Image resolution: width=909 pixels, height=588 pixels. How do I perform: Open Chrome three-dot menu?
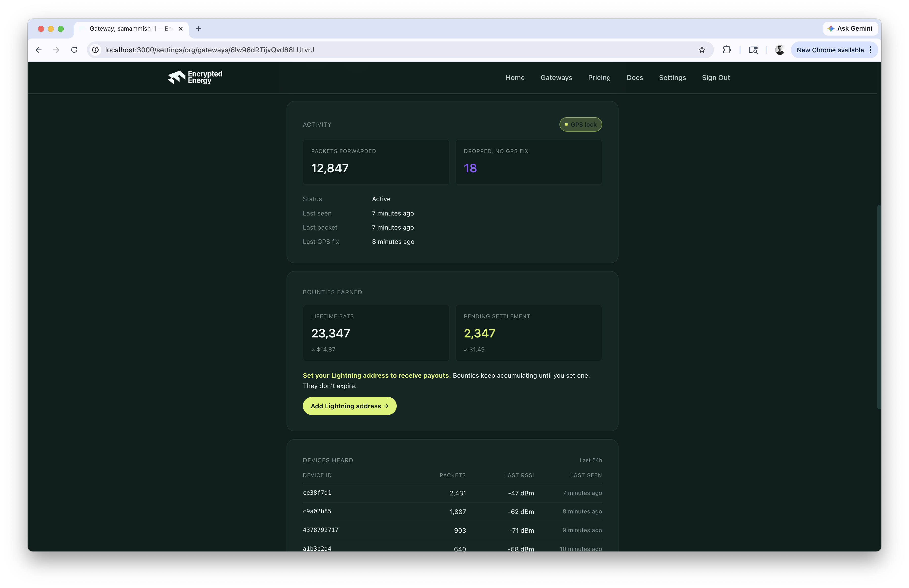pyautogui.click(x=870, y=50)
